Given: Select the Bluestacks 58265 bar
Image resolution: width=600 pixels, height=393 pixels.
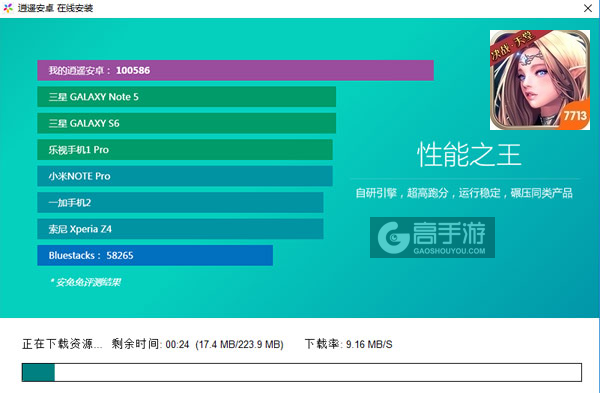Looking at the screenshot, I should (155, 255).
